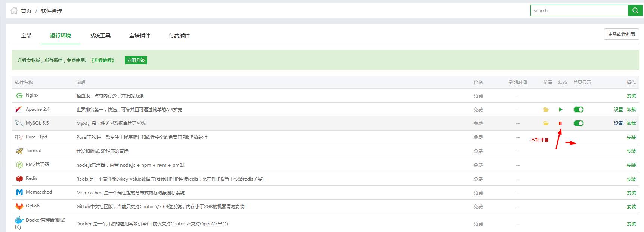
Task: Click the Apache 2.4 feather icon
Action: (19, 109)
